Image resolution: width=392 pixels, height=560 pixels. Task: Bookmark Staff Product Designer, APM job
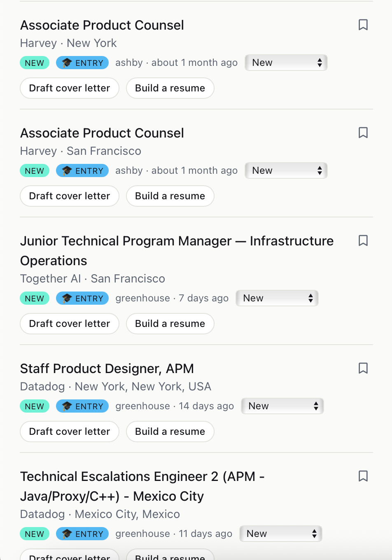363,368
